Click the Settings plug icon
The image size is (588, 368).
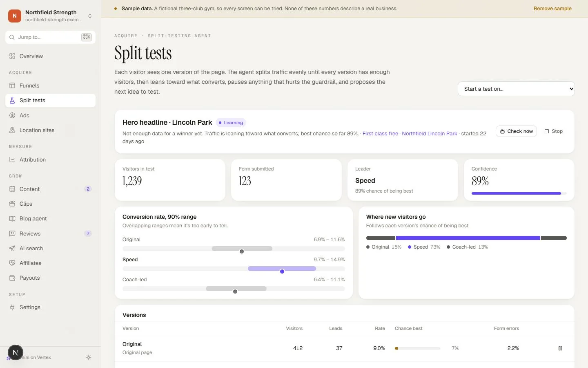point(12,307)
